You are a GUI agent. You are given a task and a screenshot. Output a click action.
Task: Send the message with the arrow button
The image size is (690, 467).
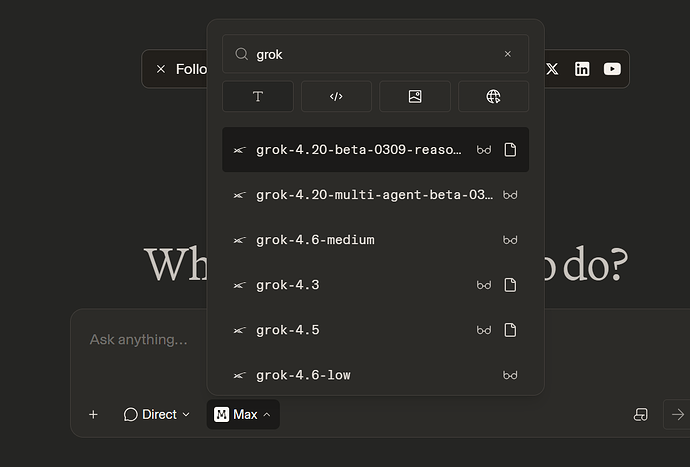(x=678, y=415)
